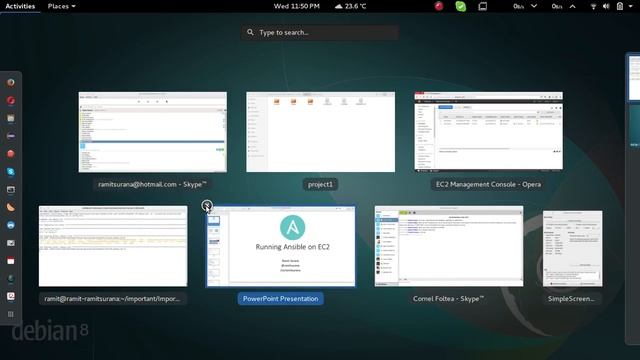The height and width of the screenshot is (360, 640).
Task: Click the blue round icon below the orange icon
Action: (11, 225)
